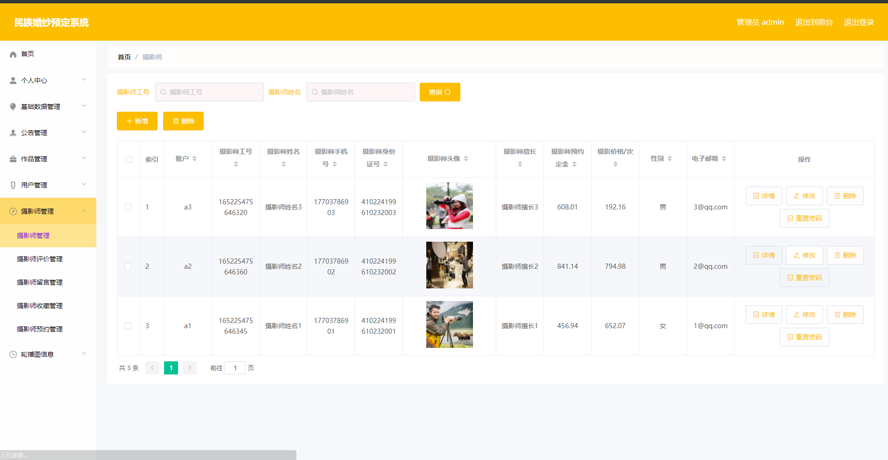Screen dimensions: 888x460
Task: Click the home icon beside 首页 in sidebar
Action: (13, 54)
